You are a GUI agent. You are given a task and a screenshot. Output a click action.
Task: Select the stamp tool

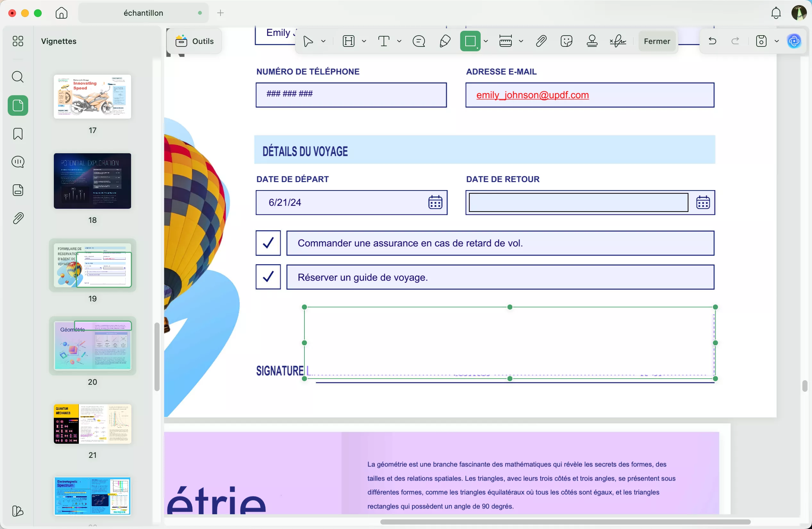pyautogui.click(x=592, y=41)
